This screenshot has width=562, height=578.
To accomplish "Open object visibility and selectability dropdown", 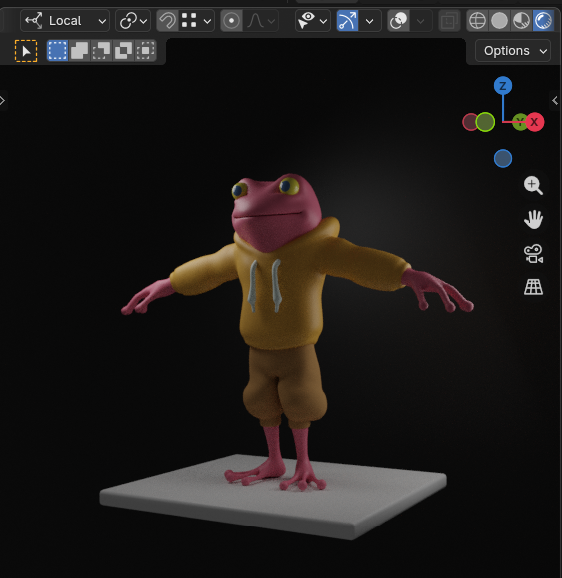I will pyautogui.click(x=313, y=21).
